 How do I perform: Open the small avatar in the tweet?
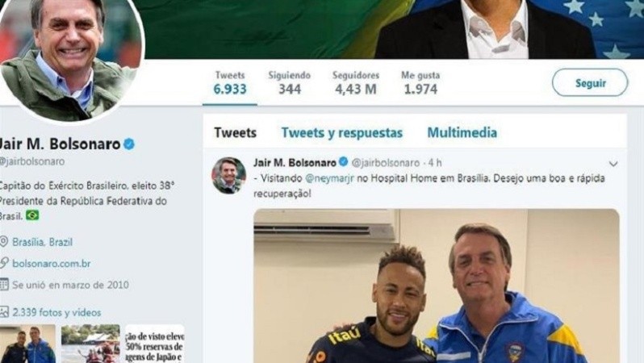pos(228,175)
